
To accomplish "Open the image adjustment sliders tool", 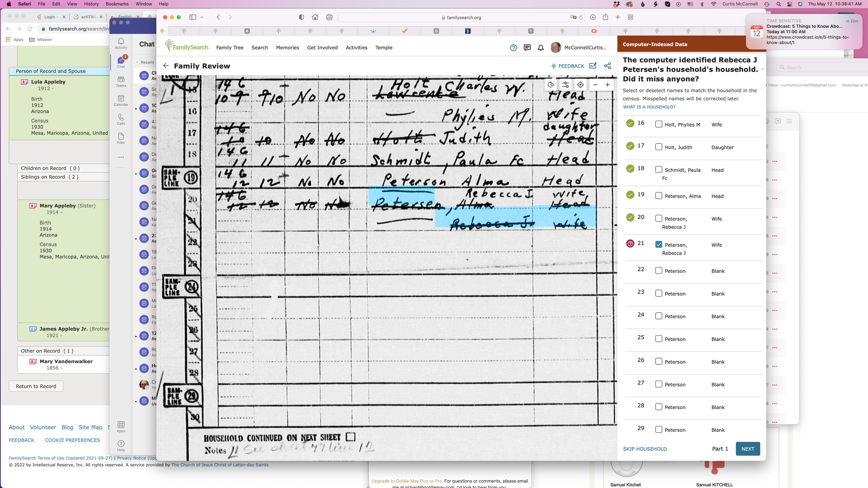I will 565,85.
